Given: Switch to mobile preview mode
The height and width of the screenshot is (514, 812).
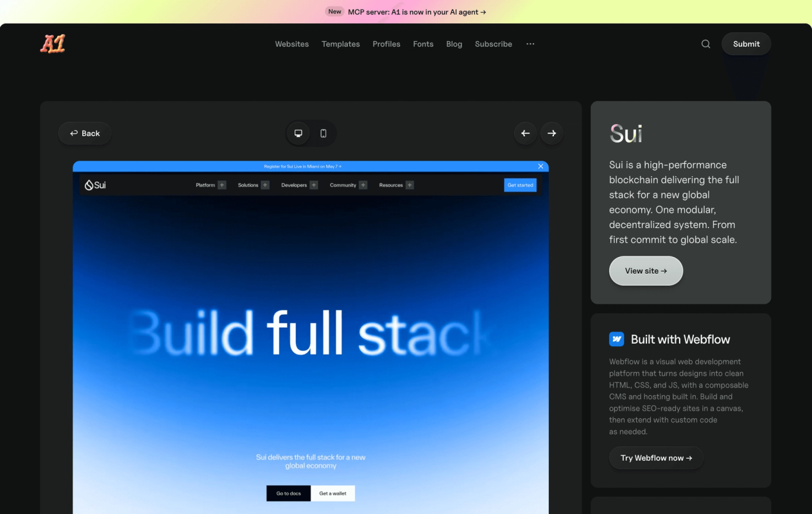Looking at the screenshot, I should click(x=324, y=133).
